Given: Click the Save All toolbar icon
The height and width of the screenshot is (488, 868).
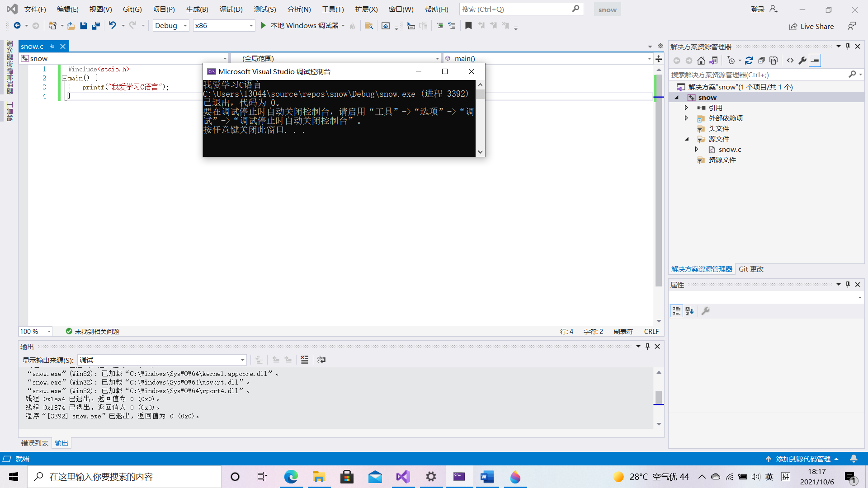Looking at the screenshot, I should pos(95,26).
